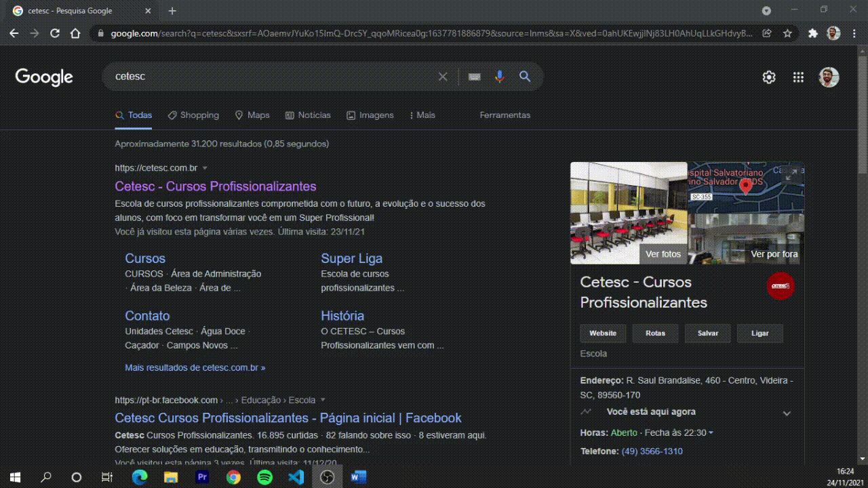This screenshot has height=488, width=868.
Task: Click the Rotas button
Action: point(656,333)
